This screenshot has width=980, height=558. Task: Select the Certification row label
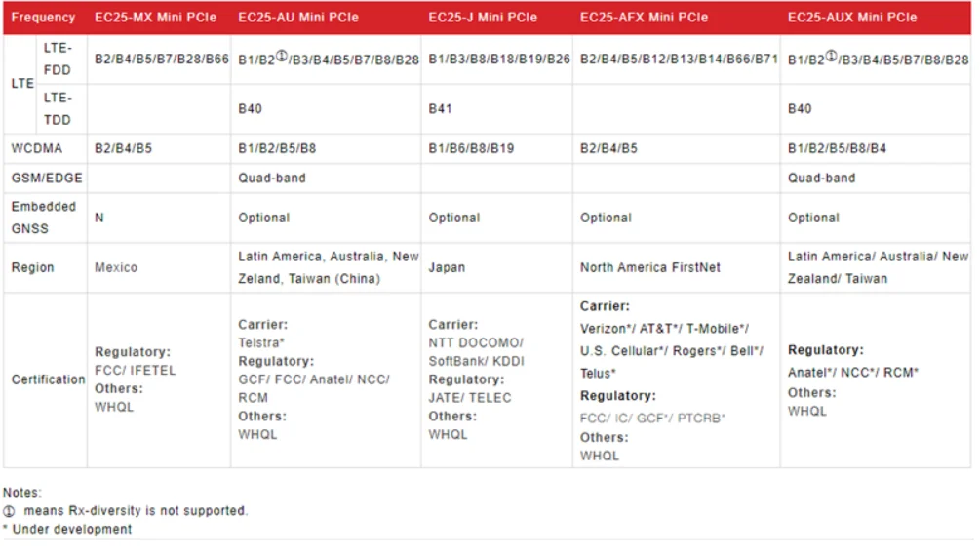pos(48,379)
